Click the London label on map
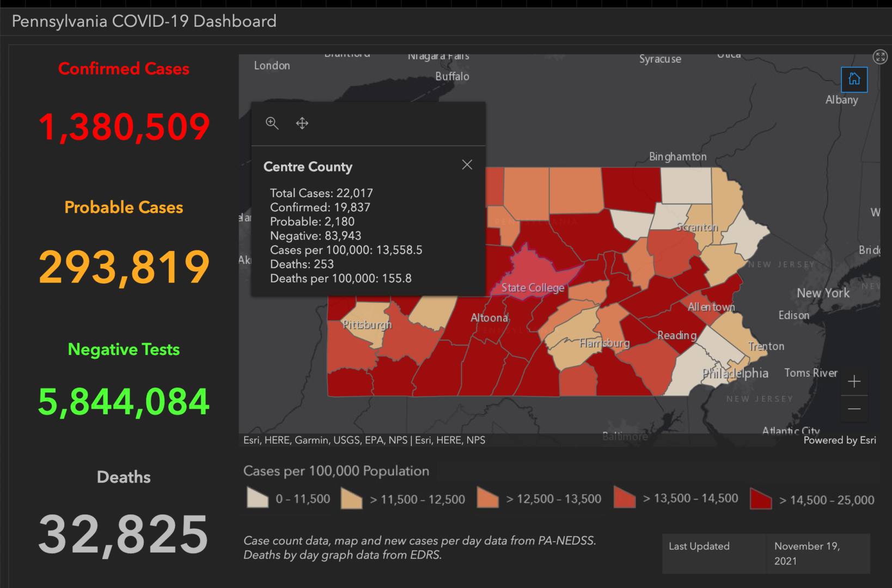 pyautogui.click(x=272, y=65)
